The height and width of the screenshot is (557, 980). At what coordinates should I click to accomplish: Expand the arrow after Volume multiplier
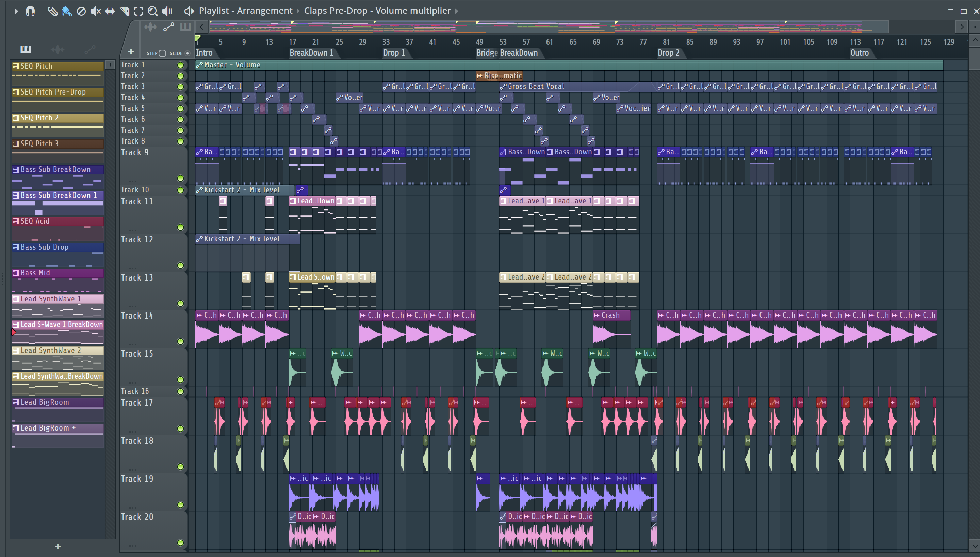tap(456, 11)
